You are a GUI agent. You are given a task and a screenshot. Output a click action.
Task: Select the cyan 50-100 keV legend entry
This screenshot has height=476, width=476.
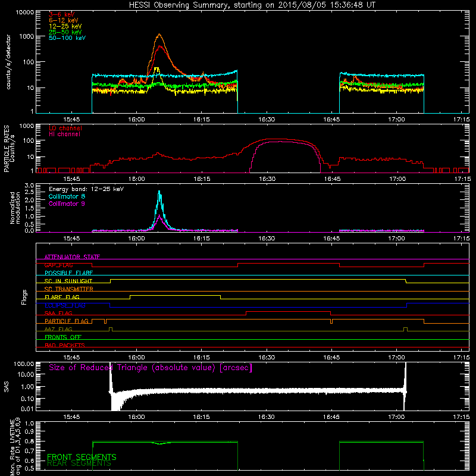67,38
